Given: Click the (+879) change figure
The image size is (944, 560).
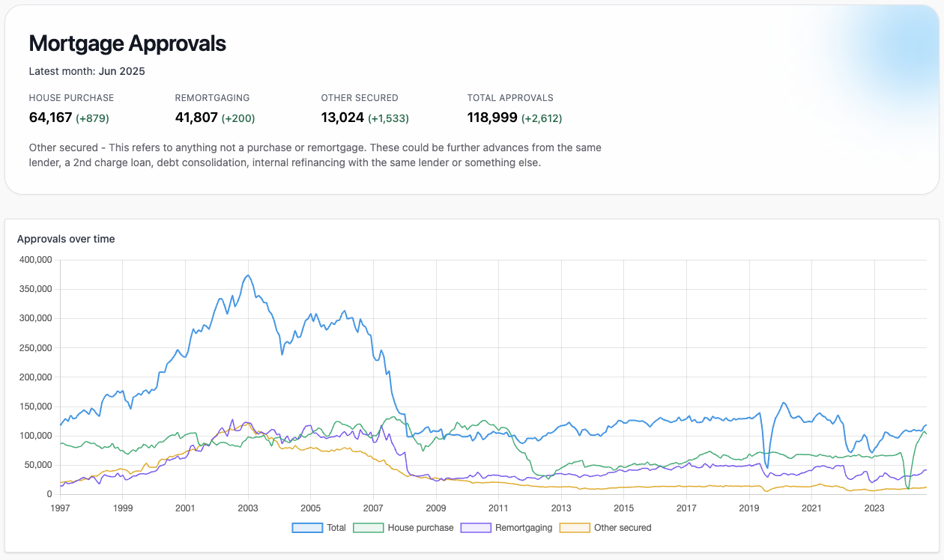Looking at the screenshot, I should (x=93, y=118).
